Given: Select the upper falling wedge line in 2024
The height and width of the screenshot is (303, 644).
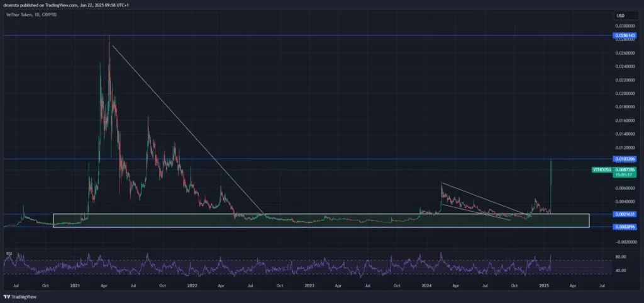Looking at the screenshot, I should pyautogui.click(x=485, y=198).
